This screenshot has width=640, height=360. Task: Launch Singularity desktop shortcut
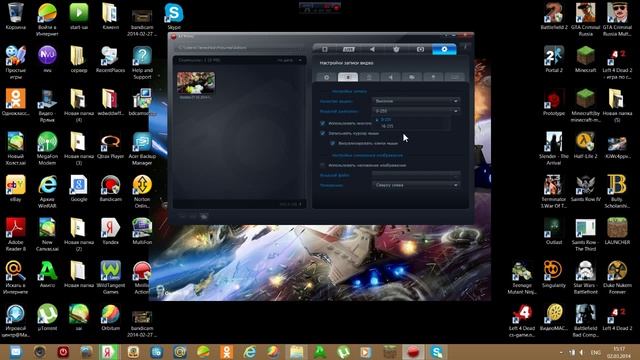pos(554,274)
